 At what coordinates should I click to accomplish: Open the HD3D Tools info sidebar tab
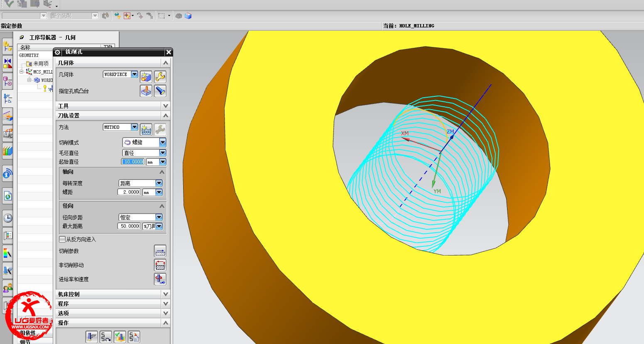(7, 173)
